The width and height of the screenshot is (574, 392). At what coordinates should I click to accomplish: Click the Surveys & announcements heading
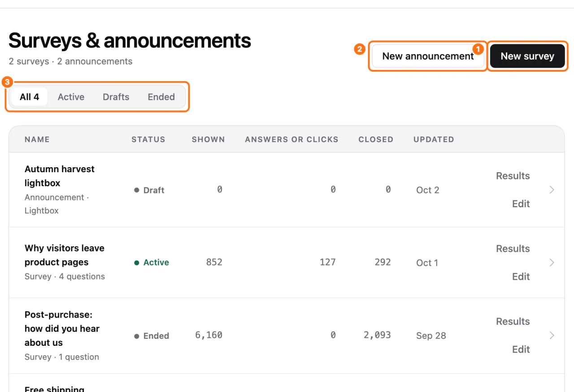(x=130, y=41)
